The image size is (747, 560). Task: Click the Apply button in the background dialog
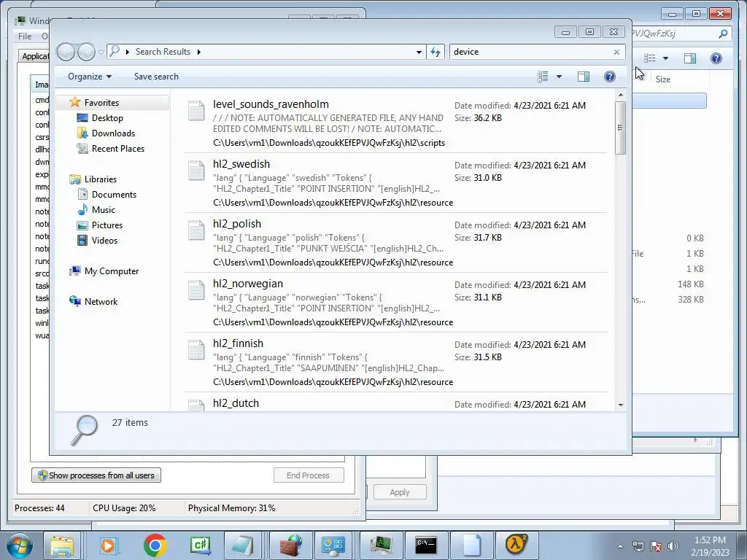coord(400,492)
